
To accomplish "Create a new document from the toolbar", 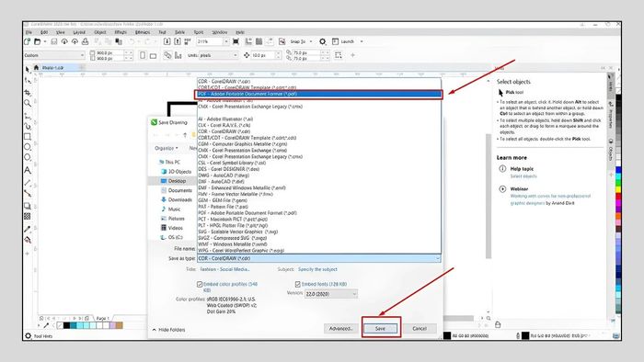I will pyautogui.click(x=27, y=41).
